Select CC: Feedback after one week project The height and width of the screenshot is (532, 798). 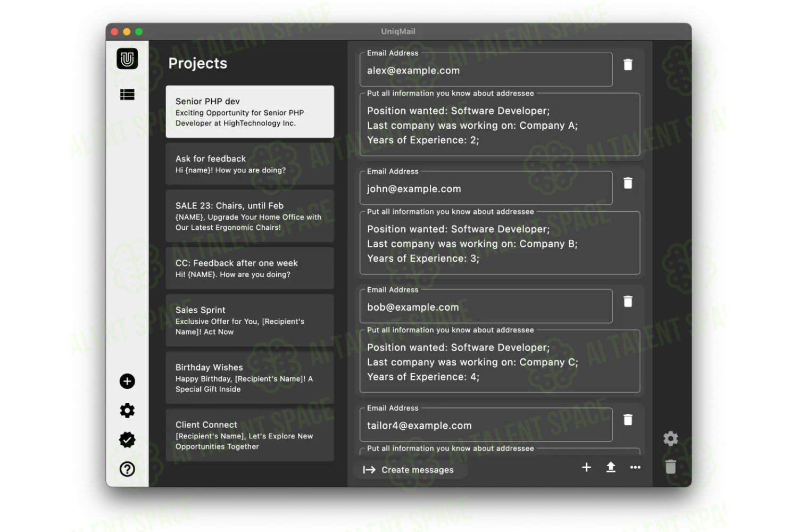tap(250, 268)
